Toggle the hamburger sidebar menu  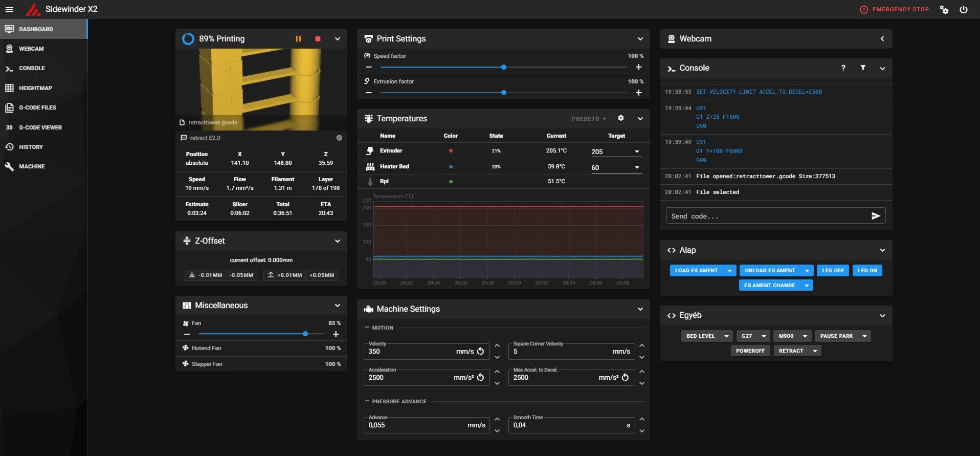(x=9, y=9)
